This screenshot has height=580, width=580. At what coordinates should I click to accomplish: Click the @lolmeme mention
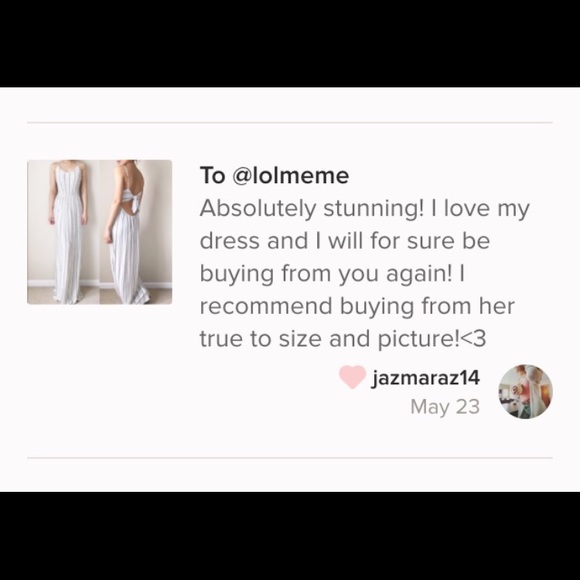[291, 175]
